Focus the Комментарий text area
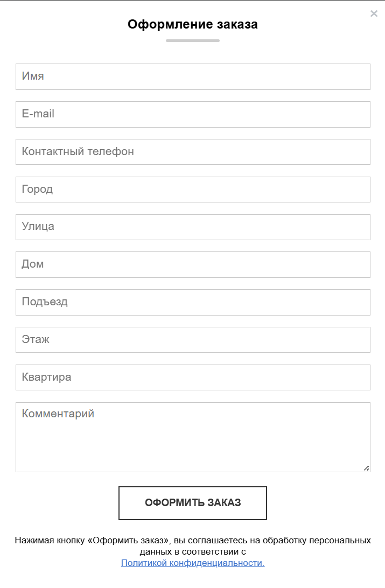 tap(193, 437)
